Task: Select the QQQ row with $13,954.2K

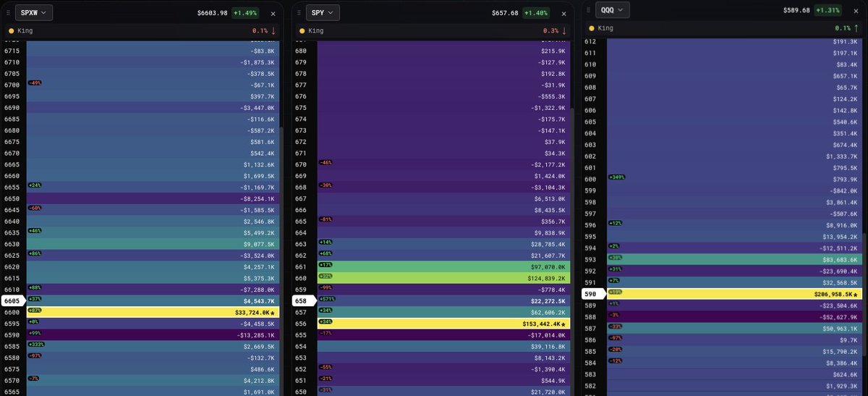Action: (733, 237)
